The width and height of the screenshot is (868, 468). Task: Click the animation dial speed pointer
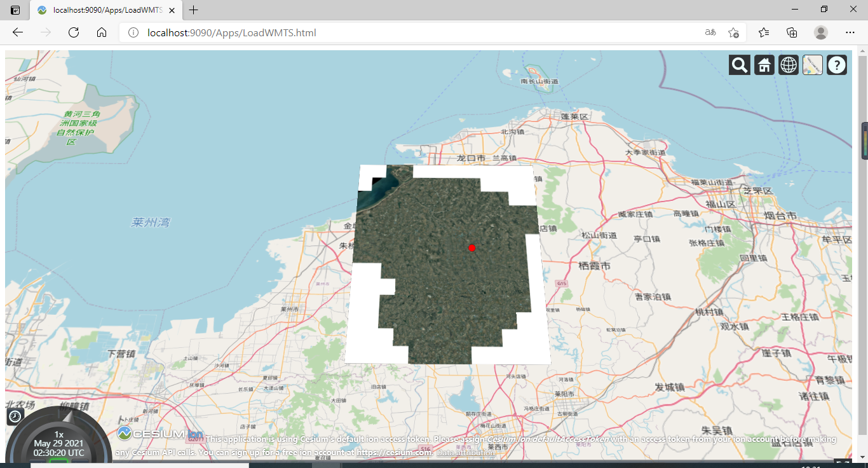point(68,415)
